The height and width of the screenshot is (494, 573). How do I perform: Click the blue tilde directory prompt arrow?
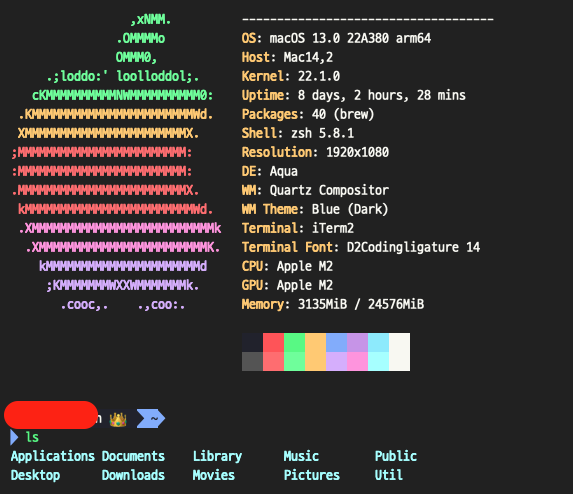point(151,418)
